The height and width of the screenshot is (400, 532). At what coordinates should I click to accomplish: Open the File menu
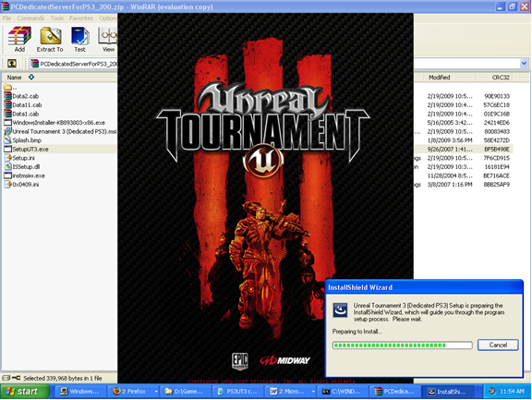(6, 18)
